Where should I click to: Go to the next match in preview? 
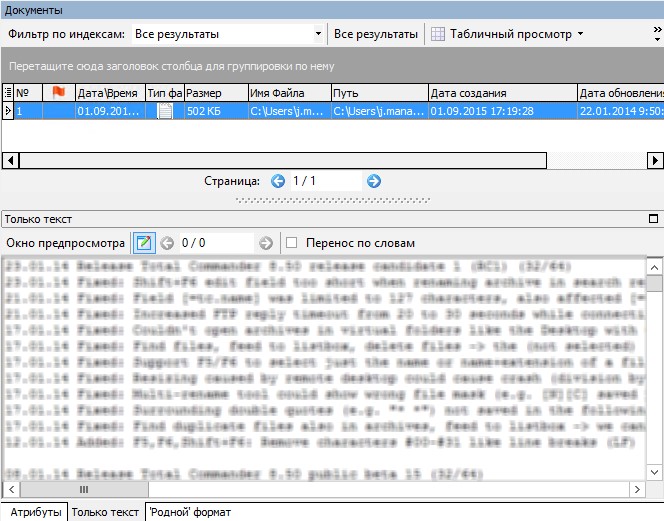pyautogui.click(x=266, y=243)
